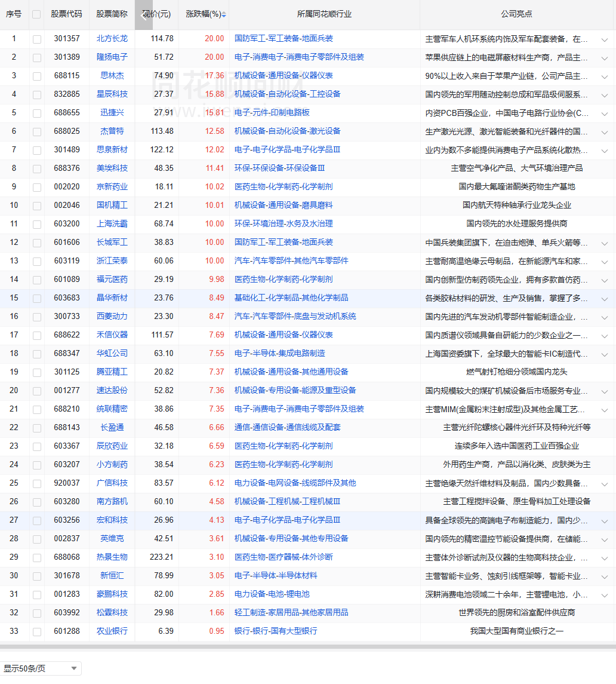Click highlight text 我国大型国有商业银行之一

coord(516,631)
